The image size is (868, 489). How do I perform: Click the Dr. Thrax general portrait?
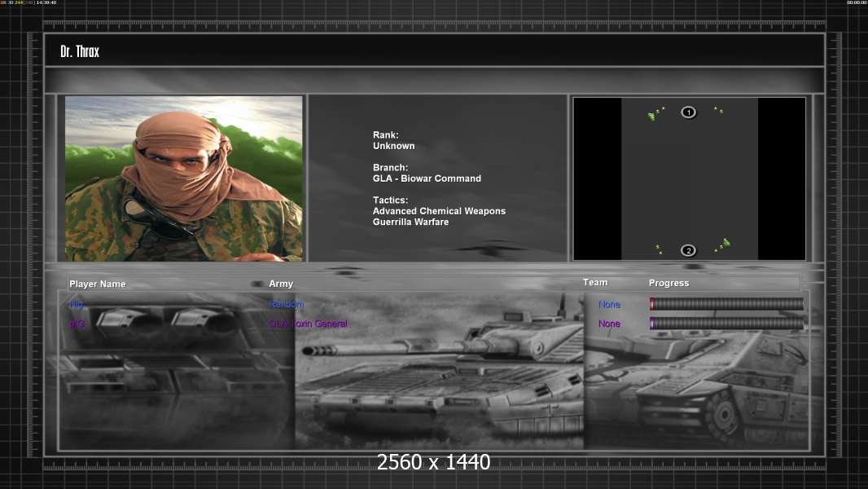click(184, 178)
